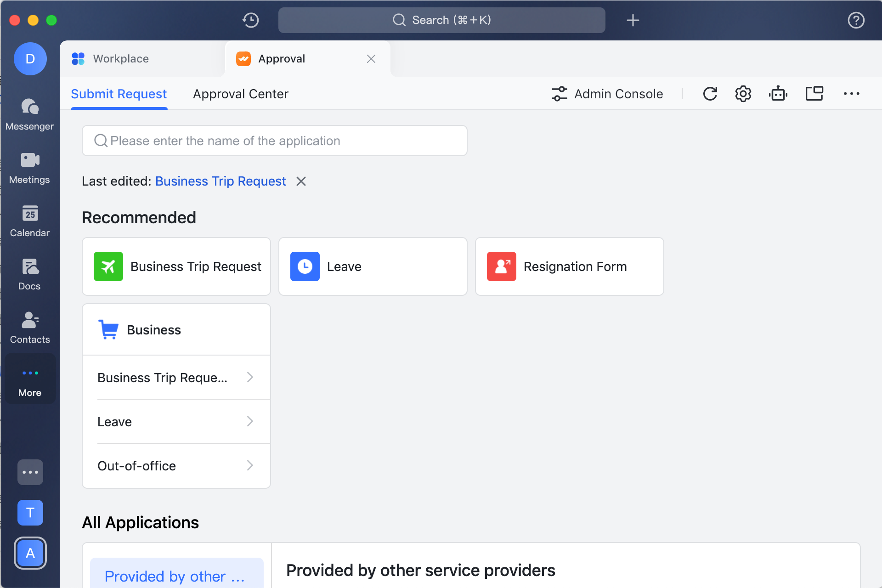The height and width of the screenshot is (588, 882).
Task: Refresh the Approval page
Action: click(710, 94)
